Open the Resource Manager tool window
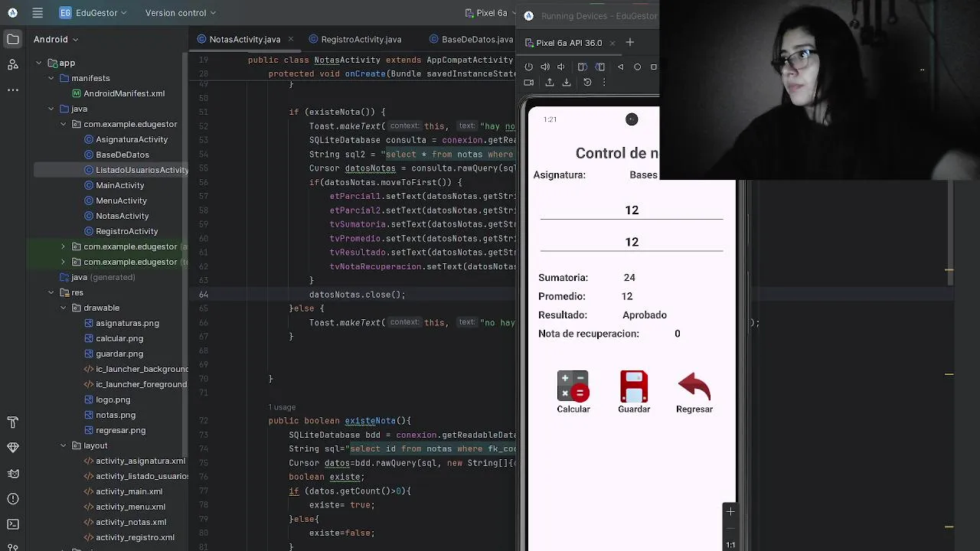 coord(13,65)
